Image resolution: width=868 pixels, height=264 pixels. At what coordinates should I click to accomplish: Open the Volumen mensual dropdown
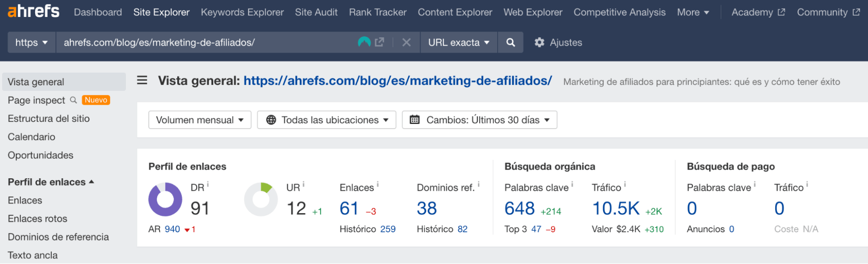[200, 120]
